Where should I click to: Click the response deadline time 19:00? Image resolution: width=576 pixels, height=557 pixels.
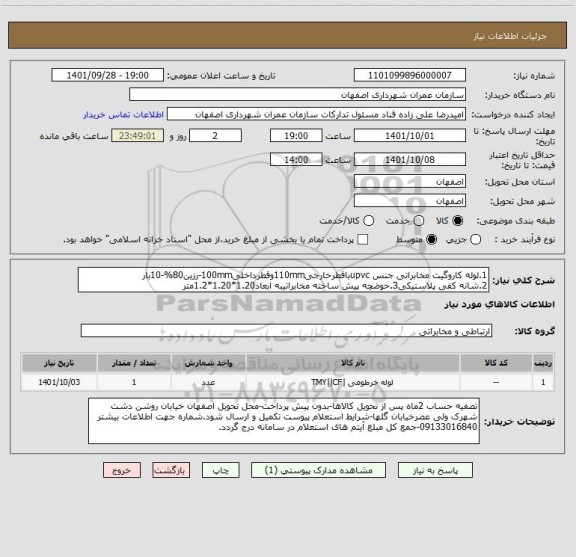(x=296, y=136)
